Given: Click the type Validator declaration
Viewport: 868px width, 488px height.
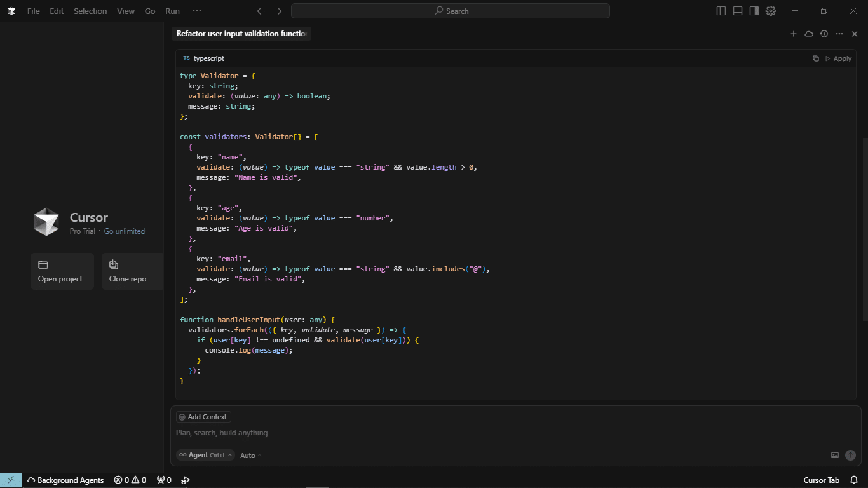Looking at the screenshot, I should tap(217, 76).
